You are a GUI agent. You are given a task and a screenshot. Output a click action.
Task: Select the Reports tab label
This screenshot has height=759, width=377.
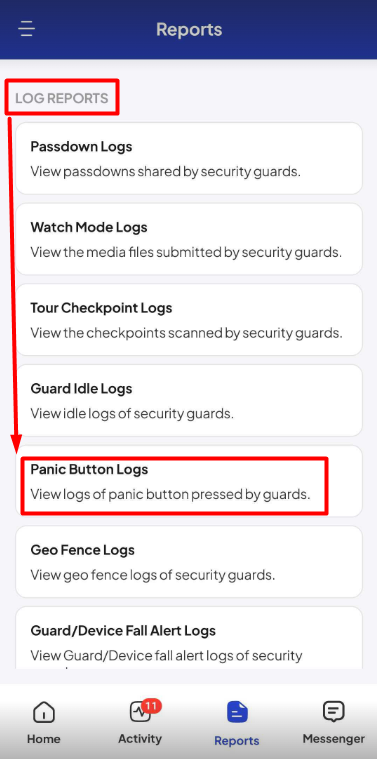[237, 741]
